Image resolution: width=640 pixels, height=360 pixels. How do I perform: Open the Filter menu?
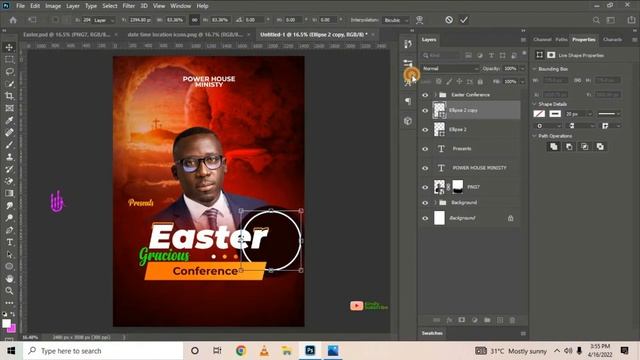(x=129, y=6)
